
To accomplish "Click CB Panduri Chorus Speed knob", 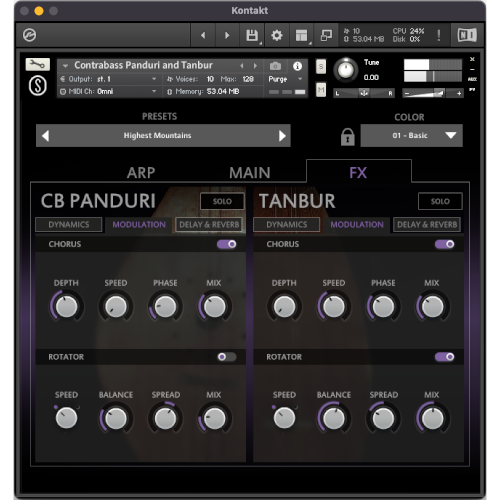I will click(116, 306).
